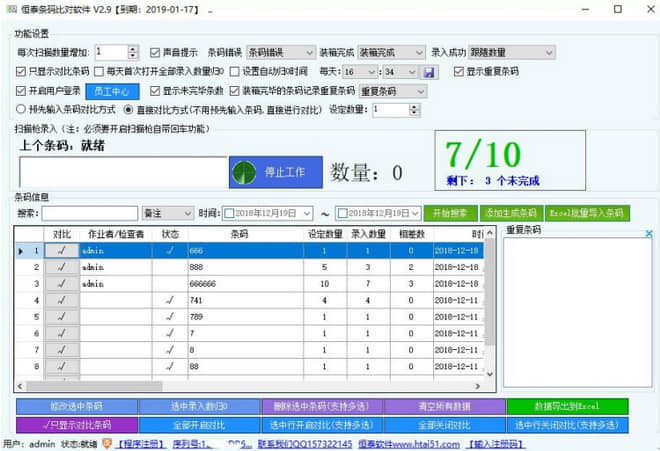Click the app icon in title bar
The height and width of the screenshot is (451, 660).
(x=9, y=9)
